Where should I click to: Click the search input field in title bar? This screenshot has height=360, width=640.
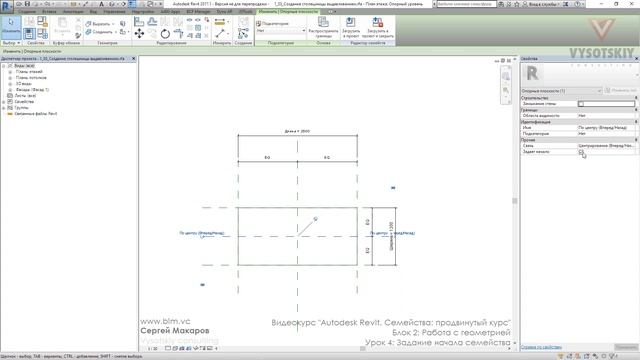coord(467,4)
